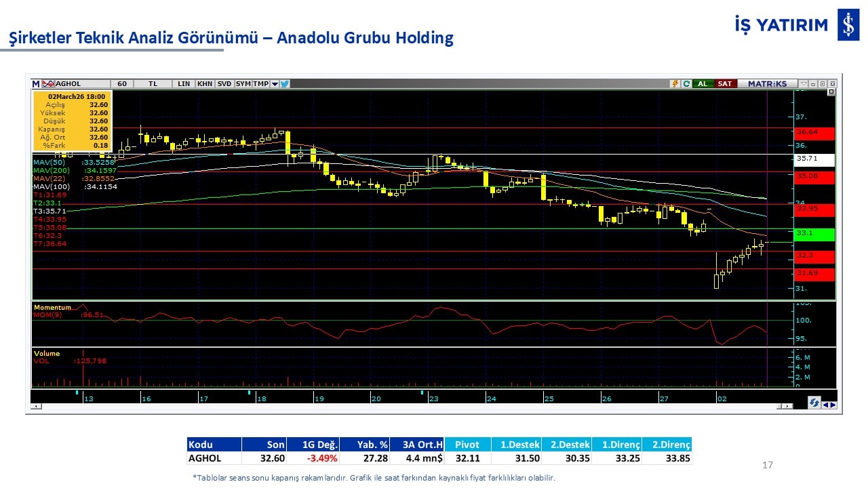Toggle the SVD option in toolbar
Viewport: 868px width, 488px height.
[x=224, y=84]
